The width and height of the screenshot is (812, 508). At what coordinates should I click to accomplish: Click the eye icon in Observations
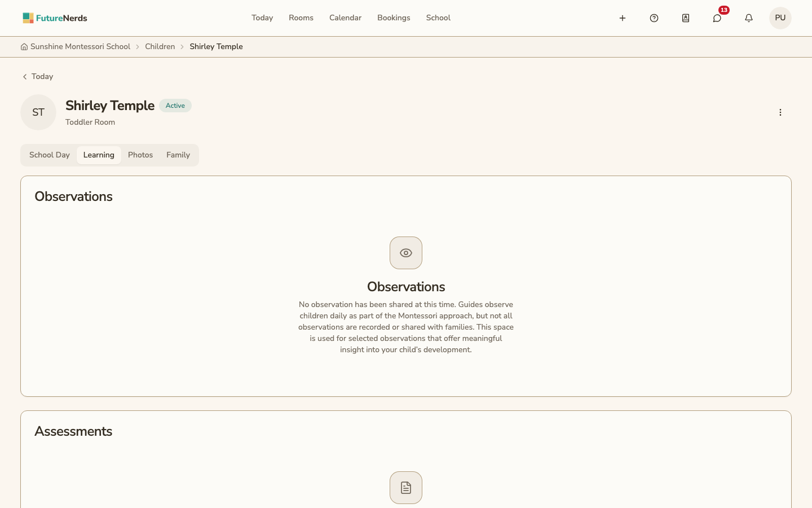pyautogui.click(x=406, y=253)
